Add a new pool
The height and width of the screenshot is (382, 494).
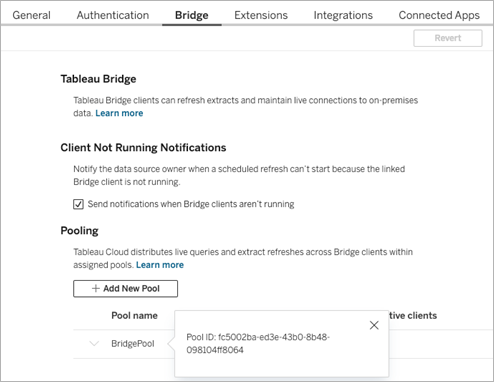[125, 288]
